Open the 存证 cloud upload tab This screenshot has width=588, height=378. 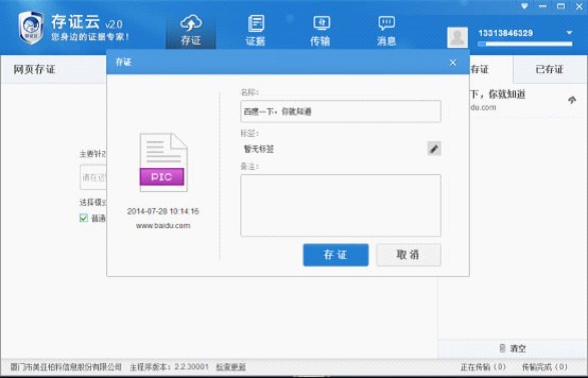click(191, 31)
